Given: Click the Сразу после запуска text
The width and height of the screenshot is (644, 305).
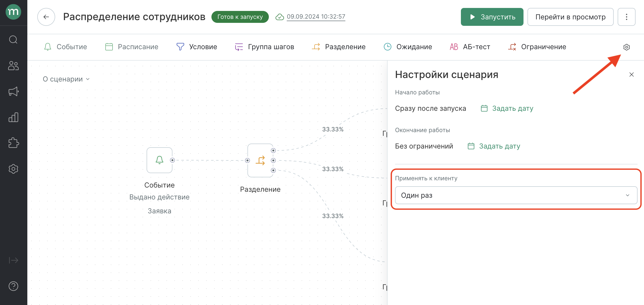Looking at the screenshot, I should (431, 108).
